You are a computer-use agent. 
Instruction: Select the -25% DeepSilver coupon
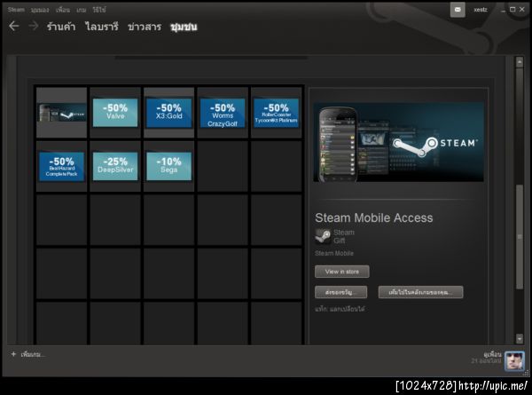(x=115, y=166)
